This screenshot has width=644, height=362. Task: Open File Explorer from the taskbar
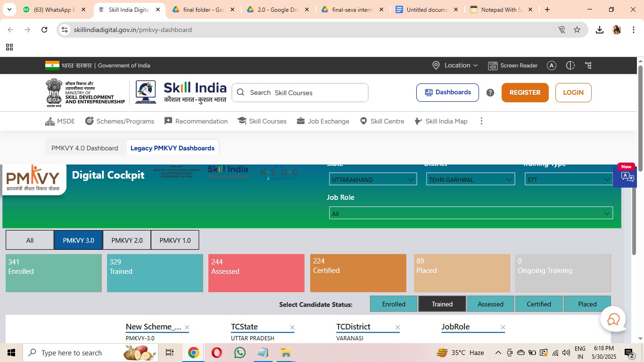(x=286, y=353)
